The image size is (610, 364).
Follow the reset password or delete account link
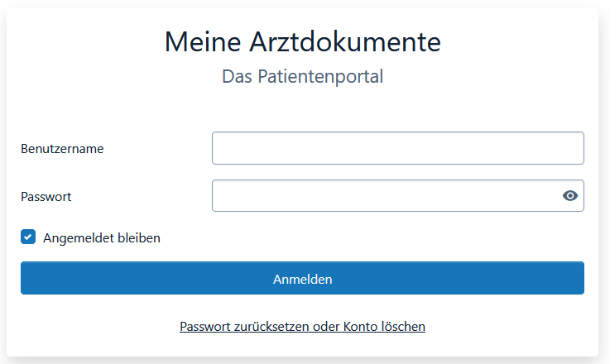coord(302,327)
